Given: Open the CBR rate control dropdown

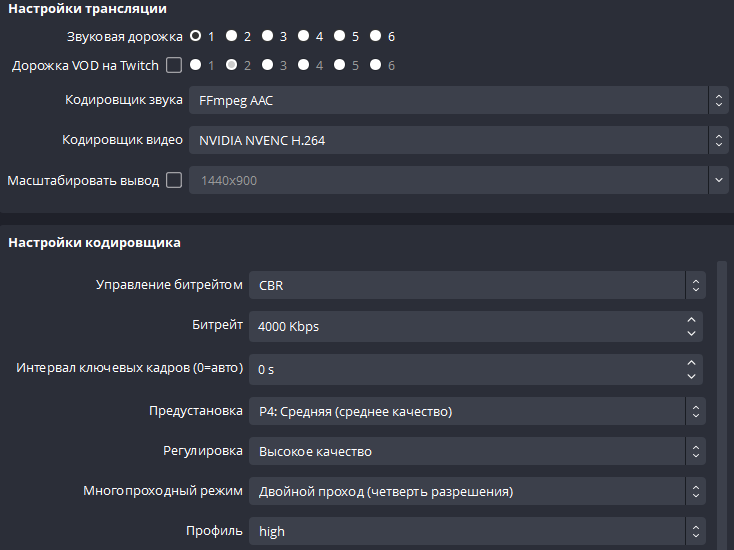Looking at the screenshot, I should click(x=475, y=285).
